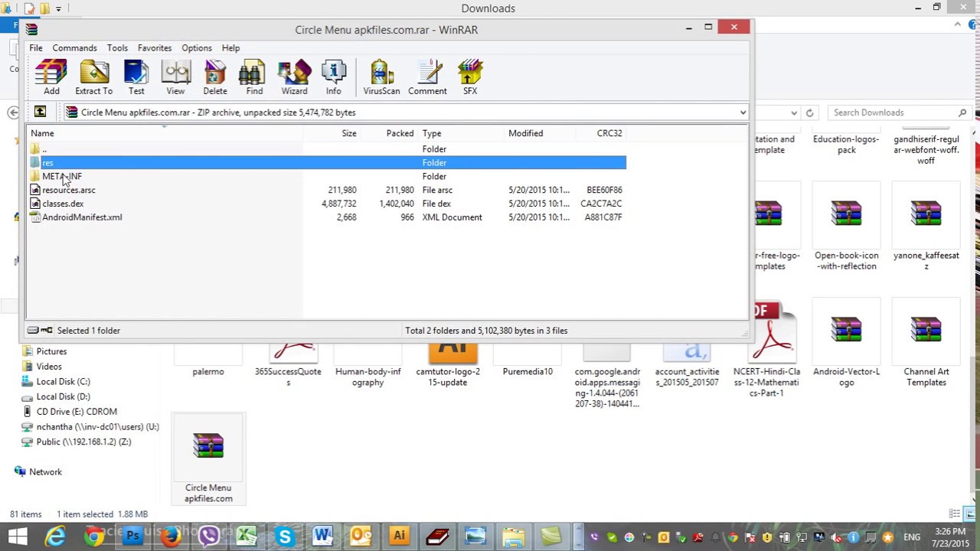Open the Commands menu

click(x=74, y=48)
